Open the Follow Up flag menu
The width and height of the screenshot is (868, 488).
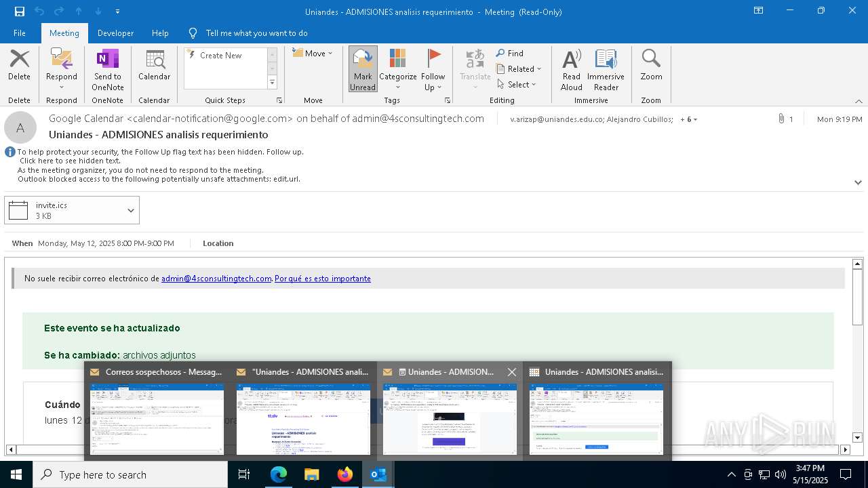[433, 70]
